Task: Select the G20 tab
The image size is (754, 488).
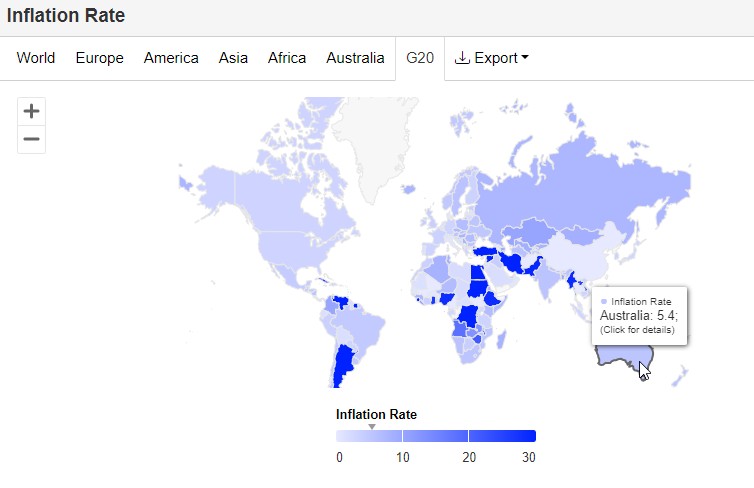Action: [x=420, y=58]
